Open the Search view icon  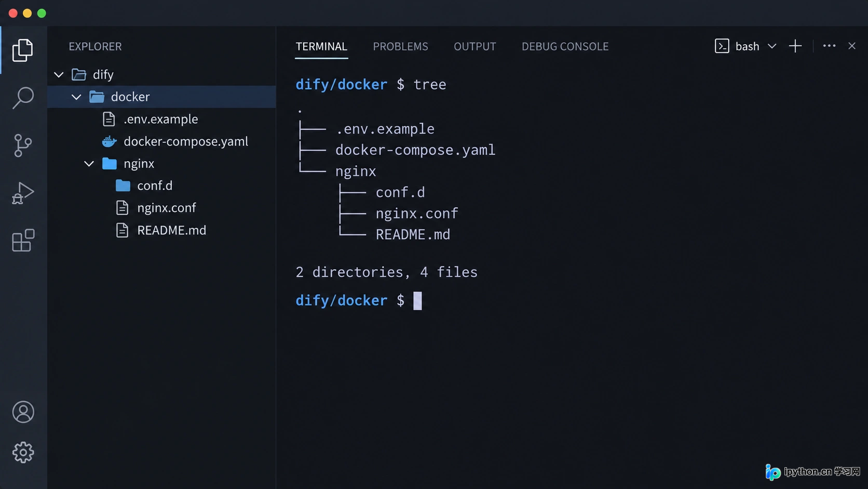point(23,98)
